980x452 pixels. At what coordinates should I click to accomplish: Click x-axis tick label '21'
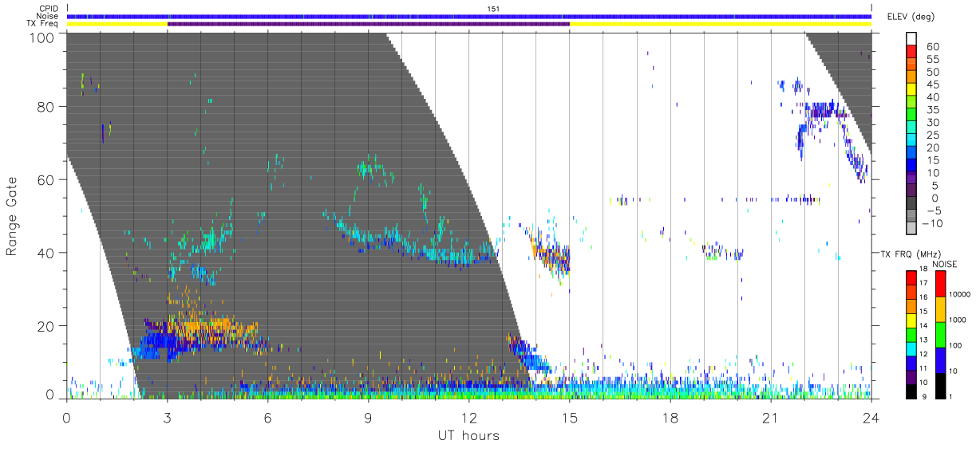(771, 417)
